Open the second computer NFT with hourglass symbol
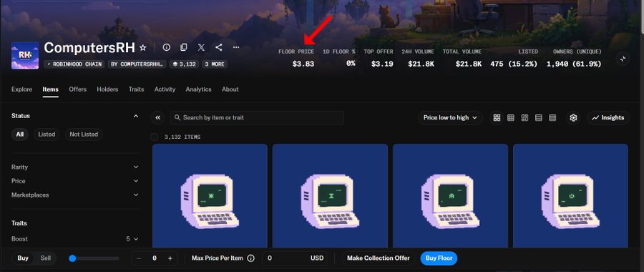Viewport: 644px width, 272px height. [x=330, y=195]
